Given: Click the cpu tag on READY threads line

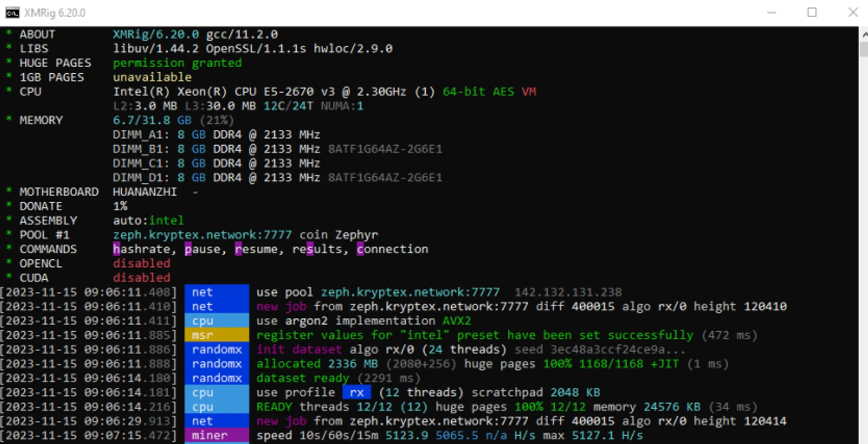Looking at the screenshot, I should (x=217, y=407).
